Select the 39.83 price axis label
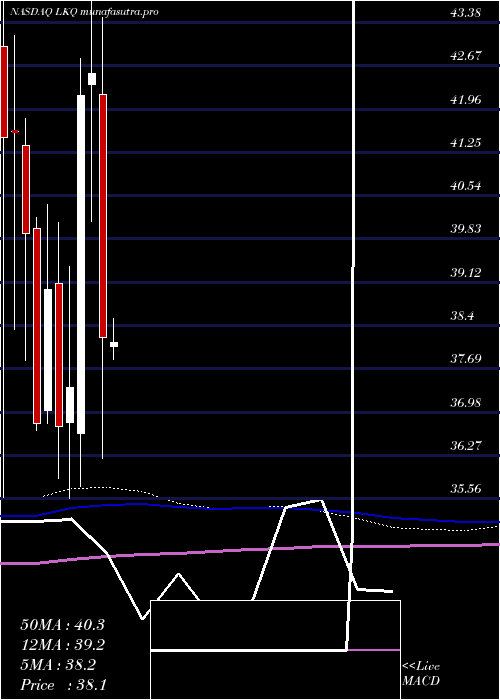The height and width of the screenshot is (700, 500). click(x=466, y=229)
